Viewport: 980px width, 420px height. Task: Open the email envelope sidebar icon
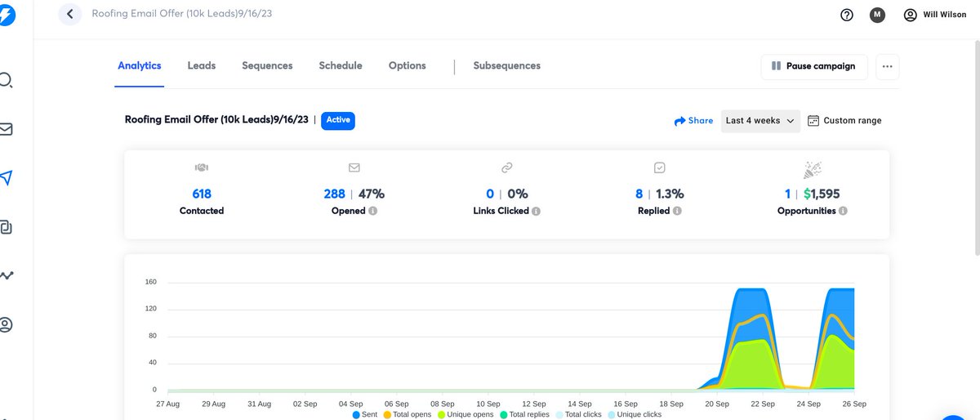(x=6, y=129)
